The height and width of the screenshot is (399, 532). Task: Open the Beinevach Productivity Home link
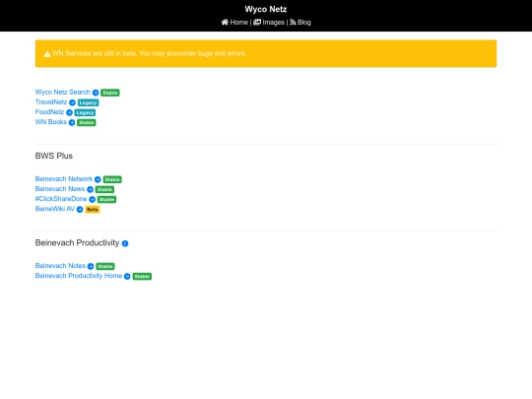click(x=79, y=276)
